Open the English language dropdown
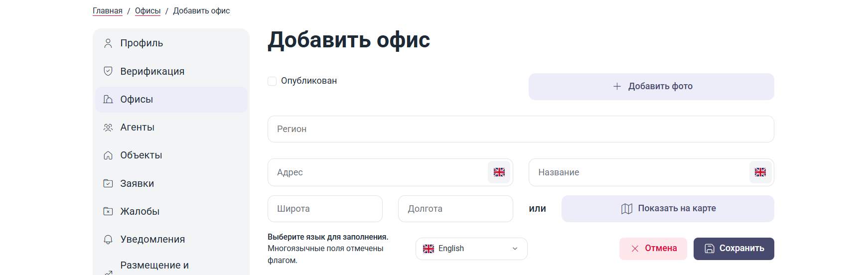868x275 pixels. (471, 249)
